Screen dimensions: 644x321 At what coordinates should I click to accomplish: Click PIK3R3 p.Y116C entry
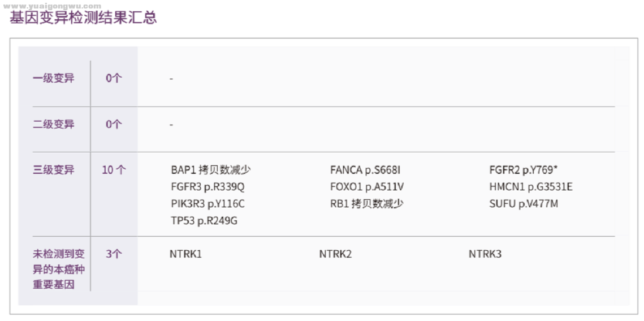click(208, 204)
